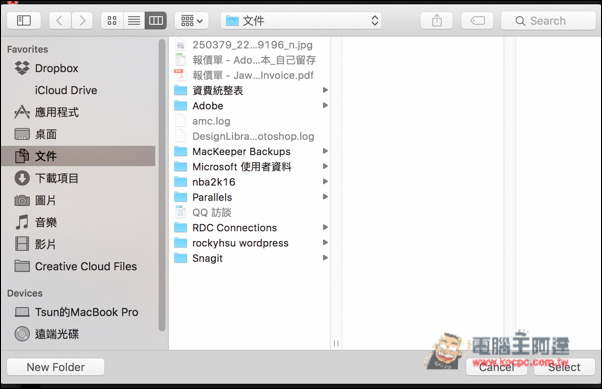Expand the Parallels folder arrow
This screenshot has height=389, width=602.
click(x=325, y=197)
